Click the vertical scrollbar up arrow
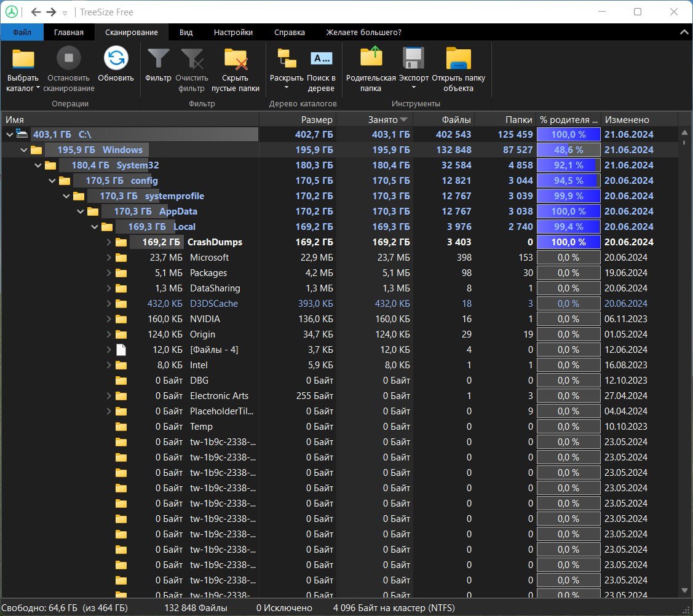The height and width of the screenshot is (616, 693). tap(684, 132)
